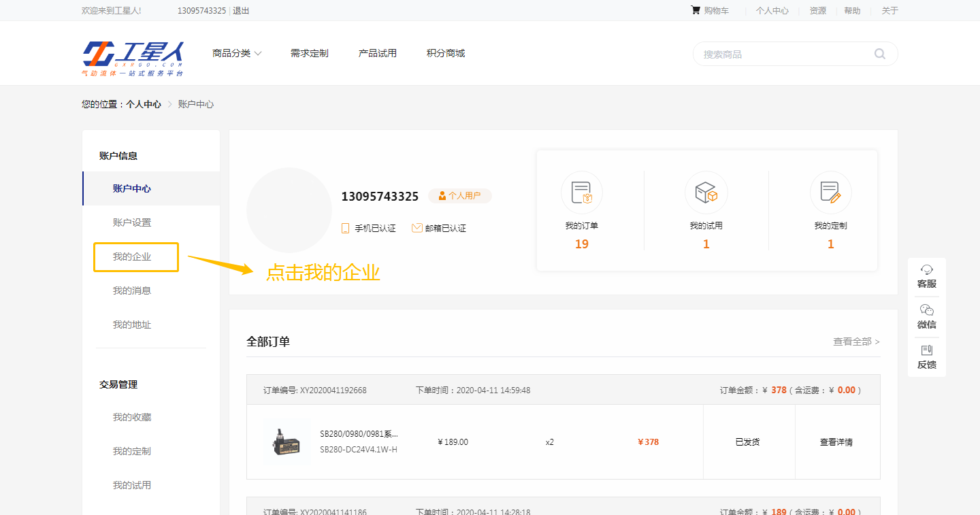Screen dimensions: 980x515
Task: Click the 个人中心 breadcrumb
Action: click(144, 104)
